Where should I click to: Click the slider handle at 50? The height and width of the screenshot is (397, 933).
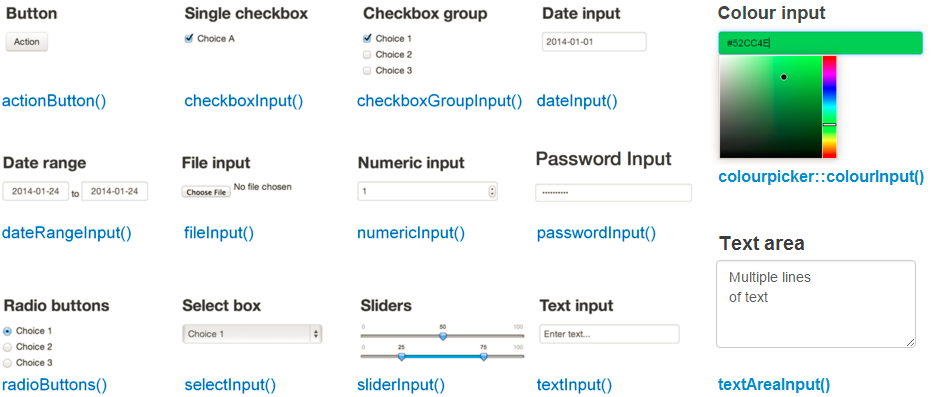[x=443, y=336]
